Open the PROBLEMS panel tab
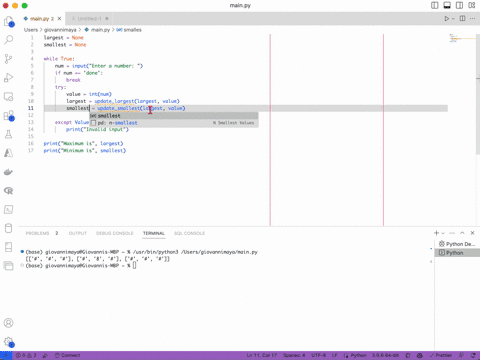This screenshot has height=360, width=480. (37, 233)
